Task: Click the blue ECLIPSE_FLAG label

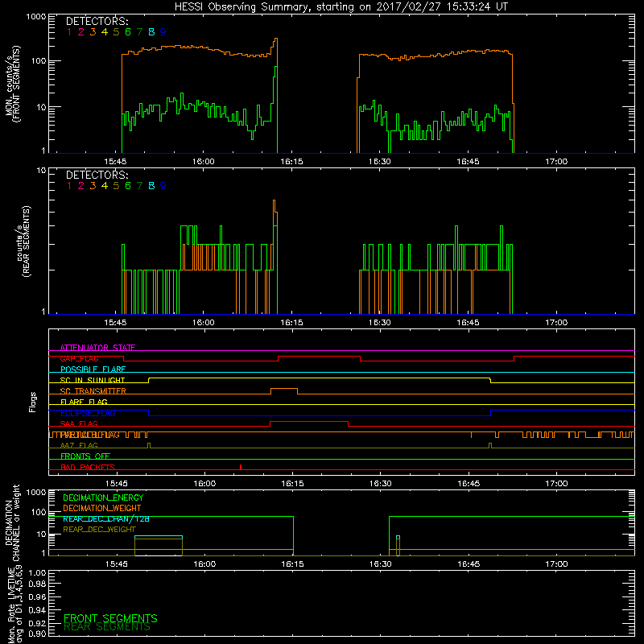Action: pos(88,413)
